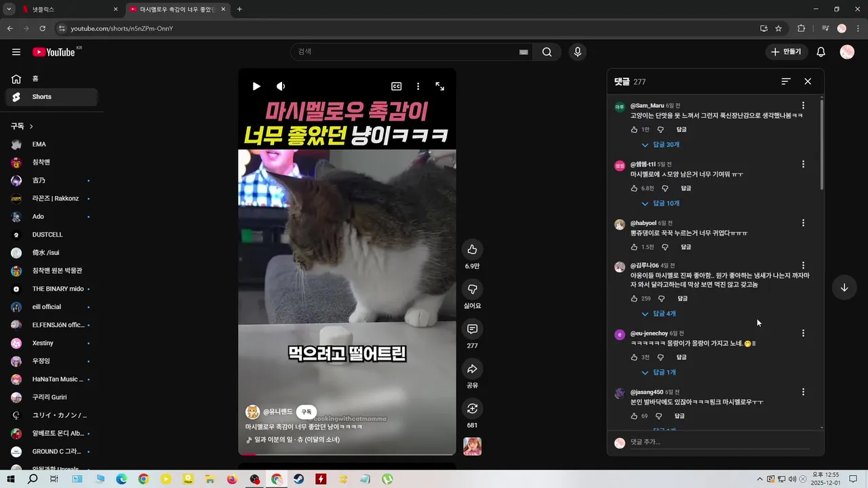Like the Short with 6.9만 likes
Viewport: 868px width, 488px height.
point(472,249)
